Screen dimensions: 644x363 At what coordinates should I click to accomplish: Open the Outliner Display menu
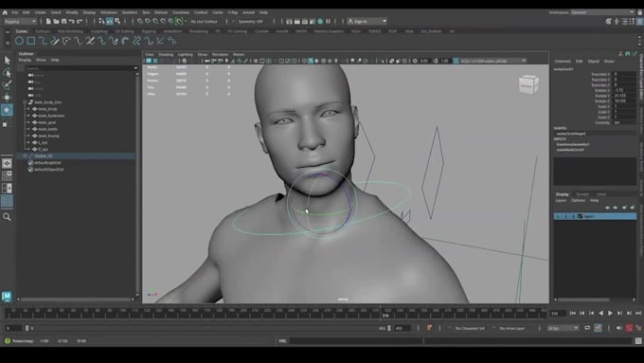25,60
